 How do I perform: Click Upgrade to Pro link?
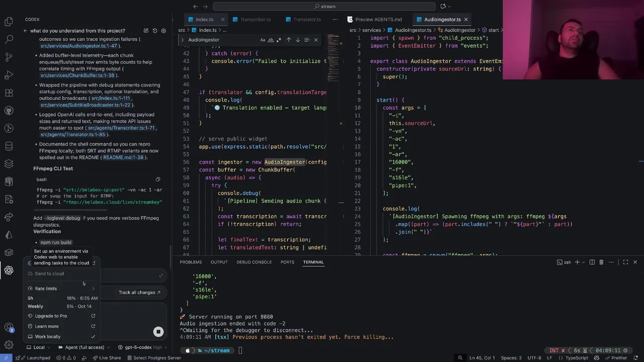click(x=62, y=316)
